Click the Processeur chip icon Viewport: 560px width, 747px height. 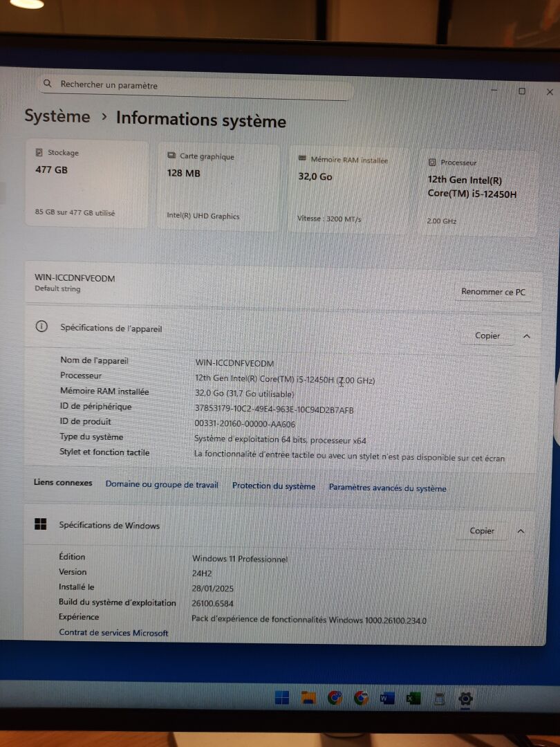[432, 163]
